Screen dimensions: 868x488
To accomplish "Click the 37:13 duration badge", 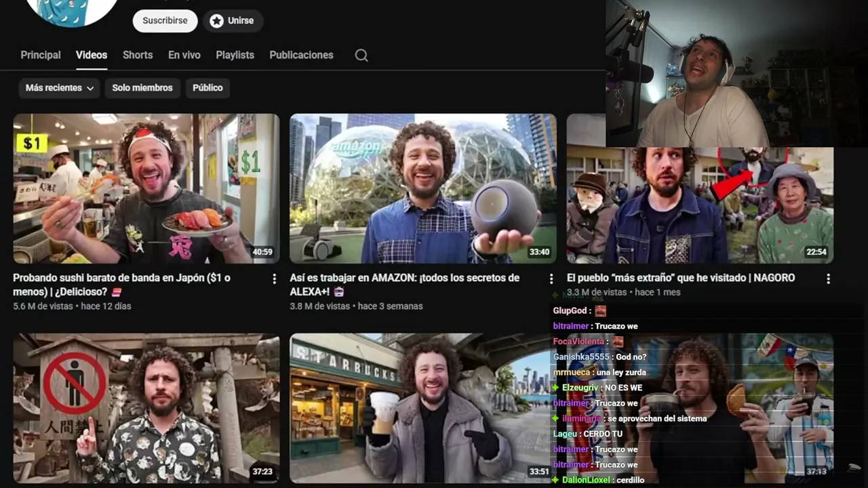I will (816, 472).
